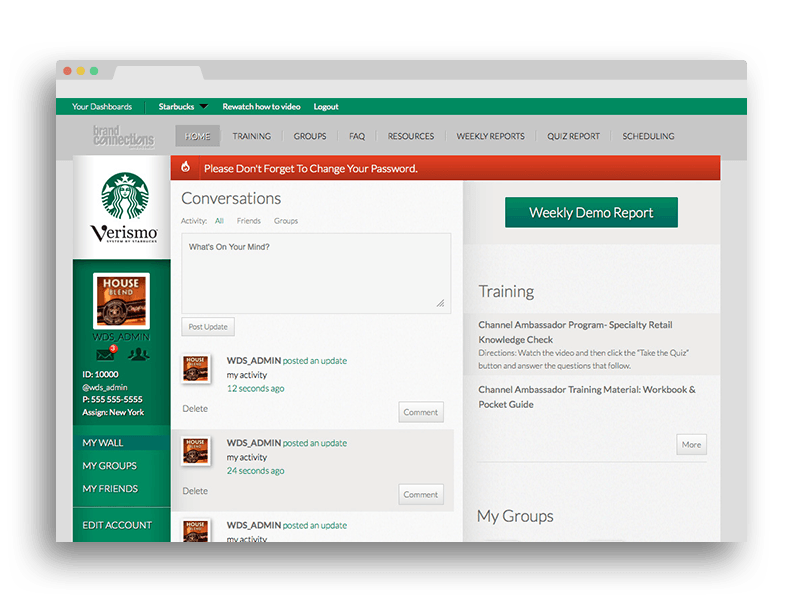Screen dimensions: 800x600
Task: Open the FAQ tab
Action: [x=357, y=136]
